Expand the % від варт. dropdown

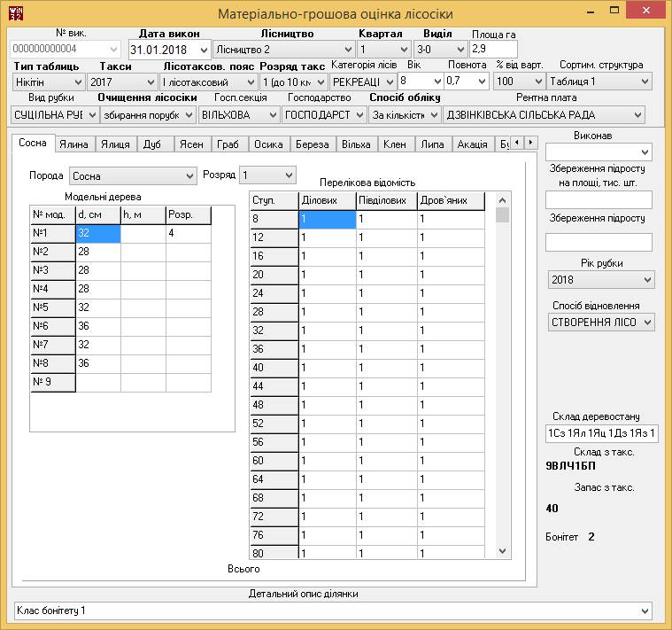[538, 81]
